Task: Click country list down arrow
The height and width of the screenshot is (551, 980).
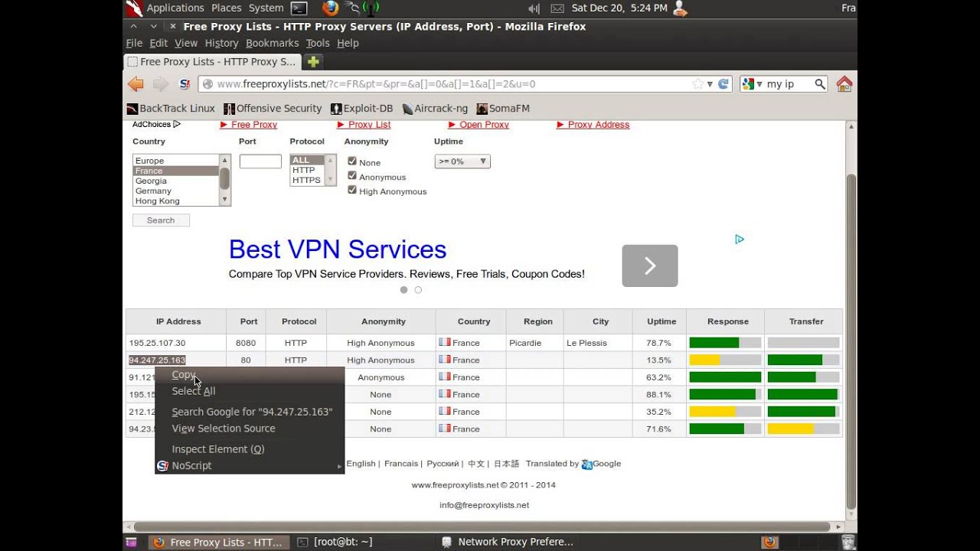Action: click(224, 200)
